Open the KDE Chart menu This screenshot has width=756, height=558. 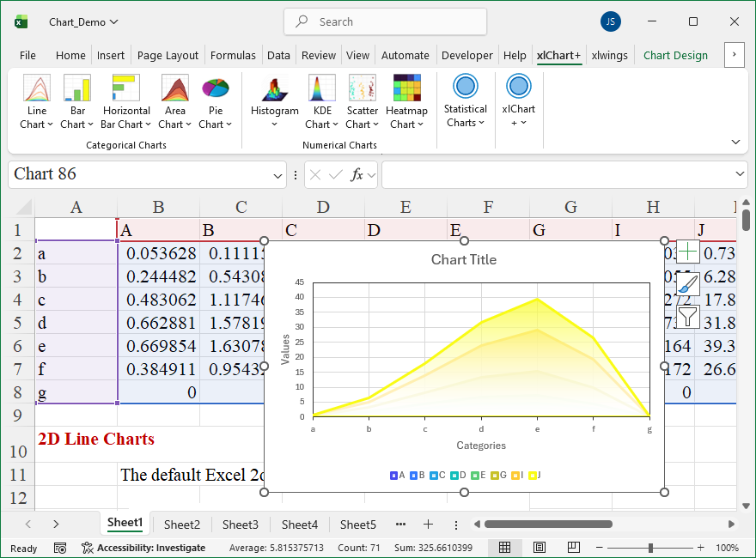point(322,101)
